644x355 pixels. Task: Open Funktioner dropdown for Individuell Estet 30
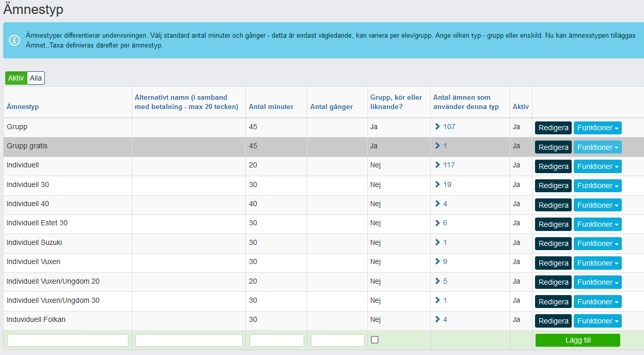598,224
